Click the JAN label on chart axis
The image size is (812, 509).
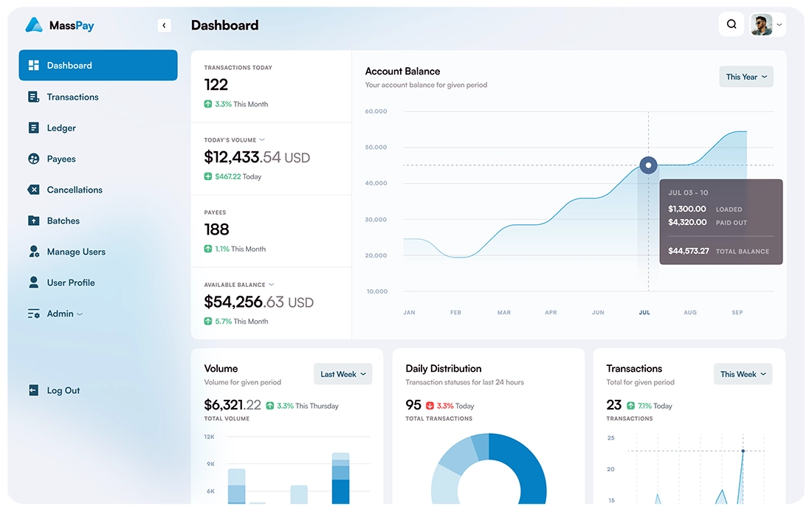(x=409, y=313)
